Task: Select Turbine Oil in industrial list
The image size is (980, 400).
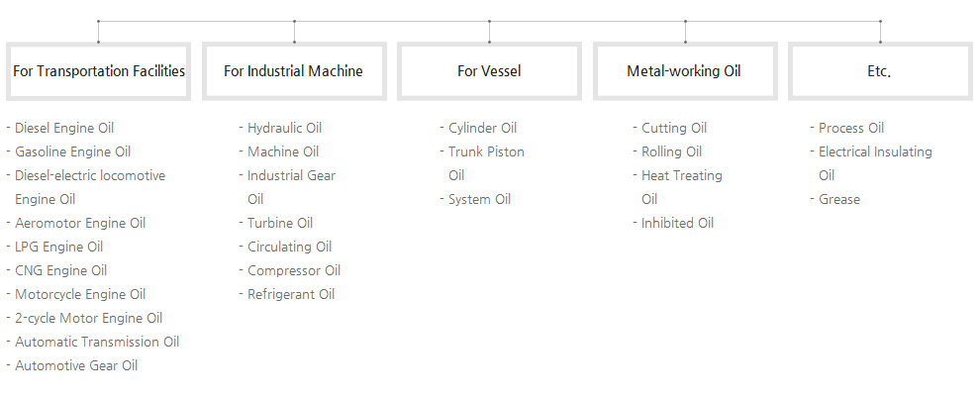Action: pyautogui.click(x=280, y=223)
